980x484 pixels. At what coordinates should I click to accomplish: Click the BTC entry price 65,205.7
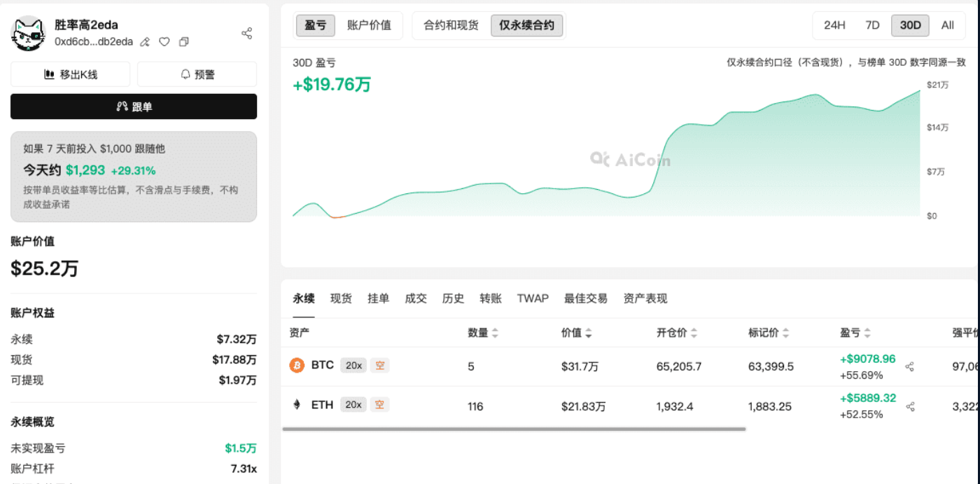(679, 366)
